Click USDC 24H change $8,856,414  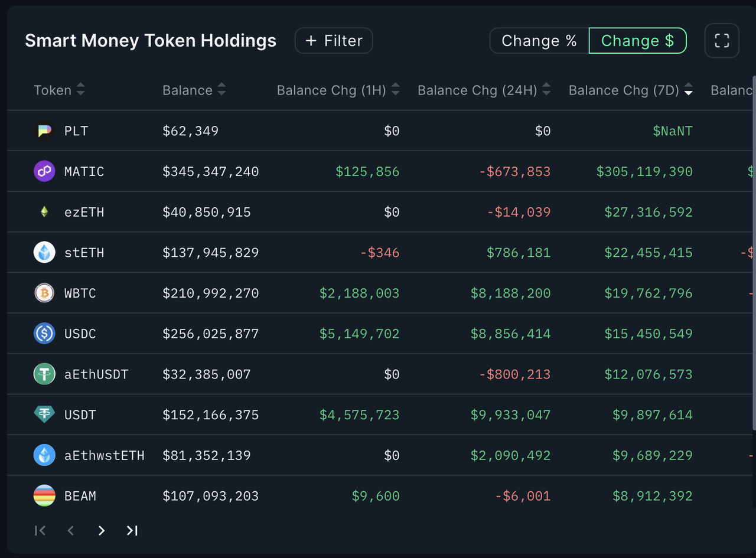[x=511, y=334]
